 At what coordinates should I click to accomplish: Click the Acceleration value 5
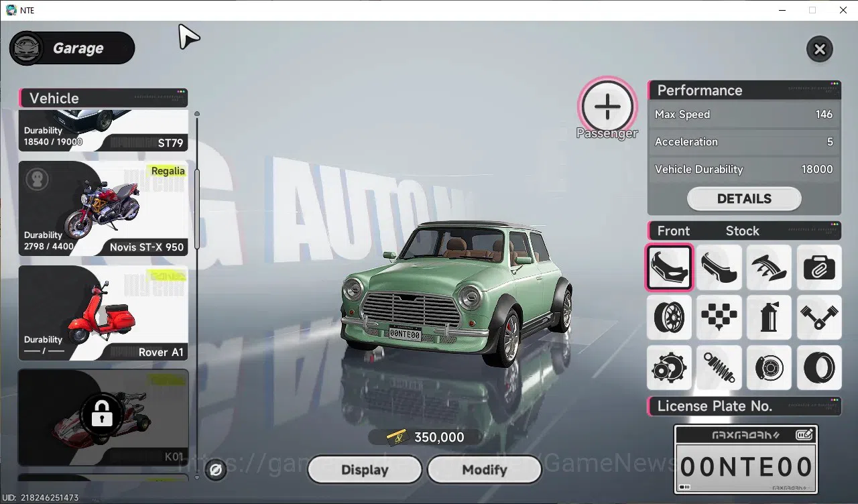[x=830, y=142]
